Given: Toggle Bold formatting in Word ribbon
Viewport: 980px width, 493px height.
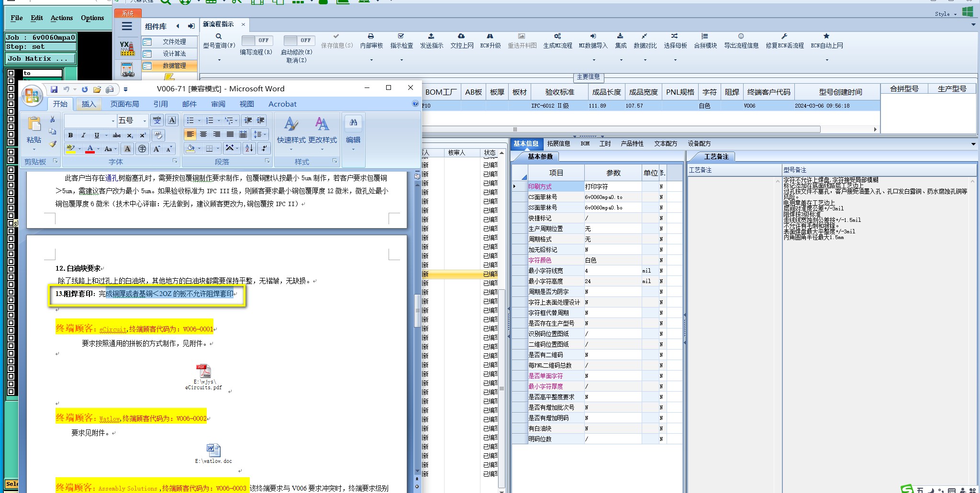Looking at the screenshot, I should 71,135.
